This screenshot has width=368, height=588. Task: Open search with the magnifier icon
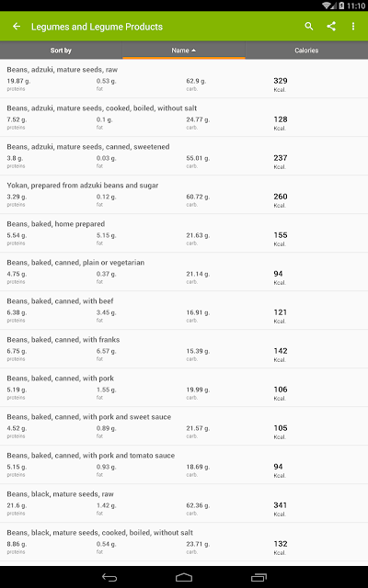click(309, 27)
